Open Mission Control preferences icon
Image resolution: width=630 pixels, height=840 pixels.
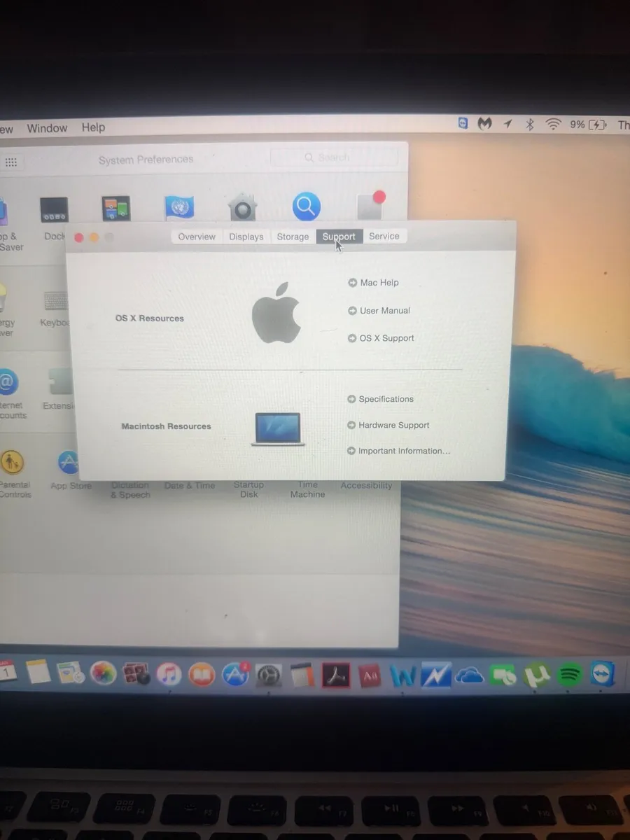pos(115,209)
